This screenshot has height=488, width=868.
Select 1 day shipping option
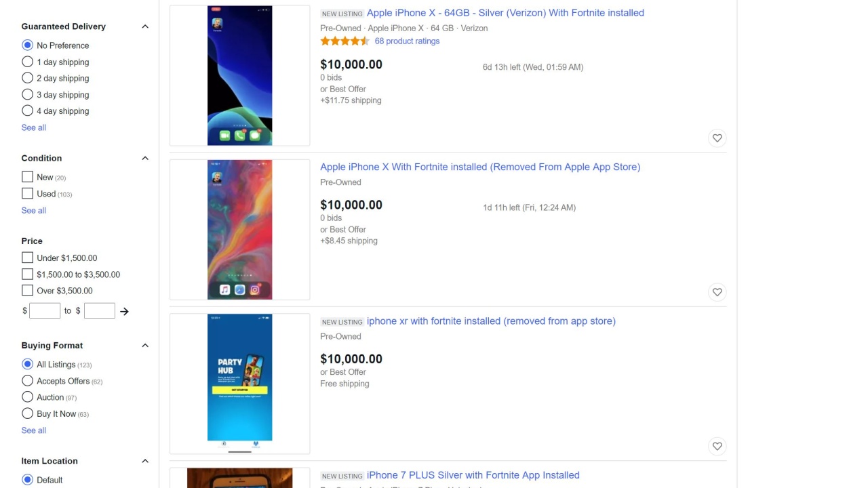click(x=28, y=62)
